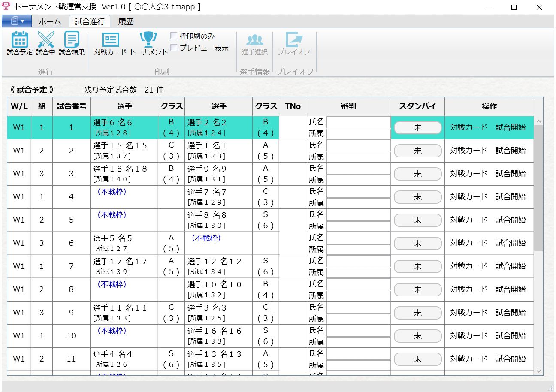Open the 試合結果 document icon
This screenshot has height=392, width=556.
click(72, 40)
